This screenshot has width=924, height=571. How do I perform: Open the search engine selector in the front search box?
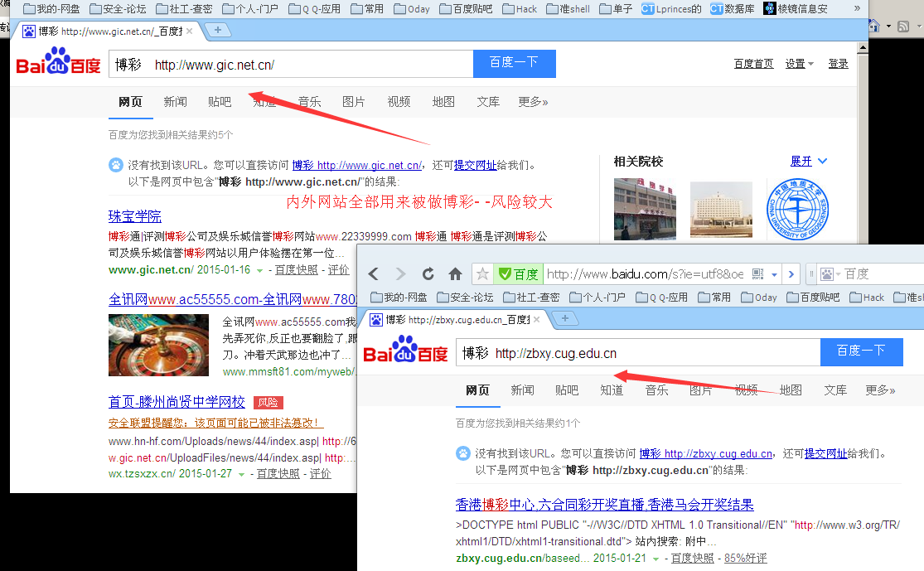click(830, 274)
